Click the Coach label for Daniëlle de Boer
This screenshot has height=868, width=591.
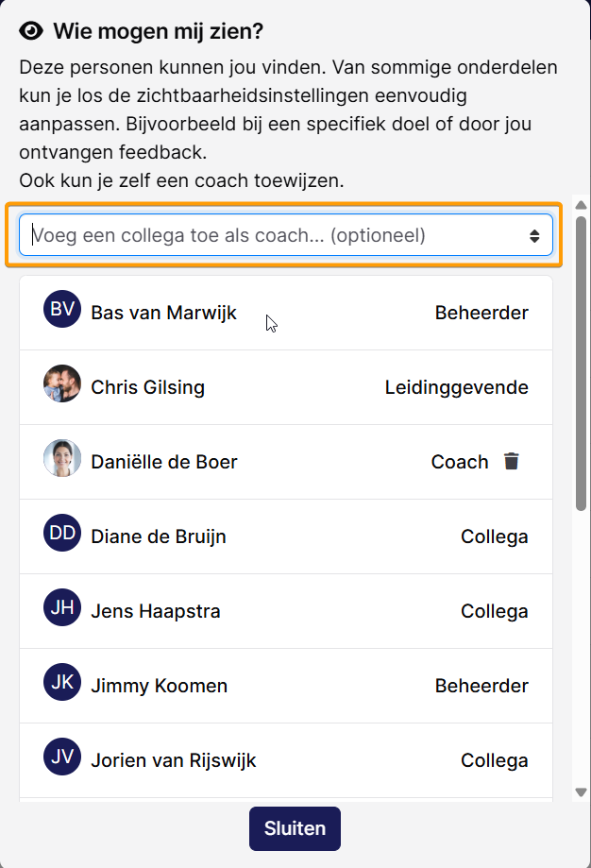[x=460, y=462]
